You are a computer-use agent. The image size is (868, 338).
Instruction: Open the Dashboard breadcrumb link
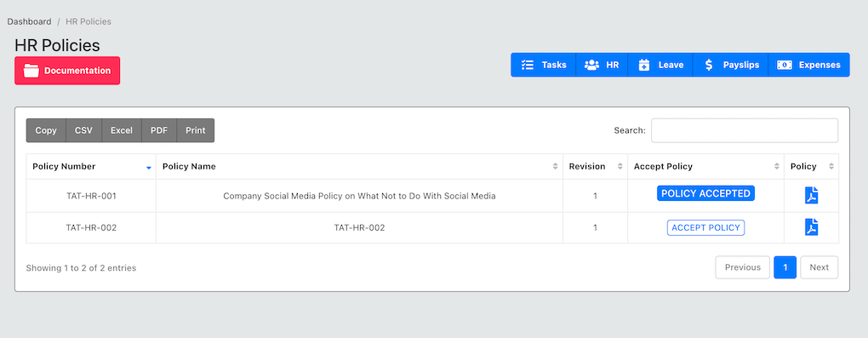(29, 21)
